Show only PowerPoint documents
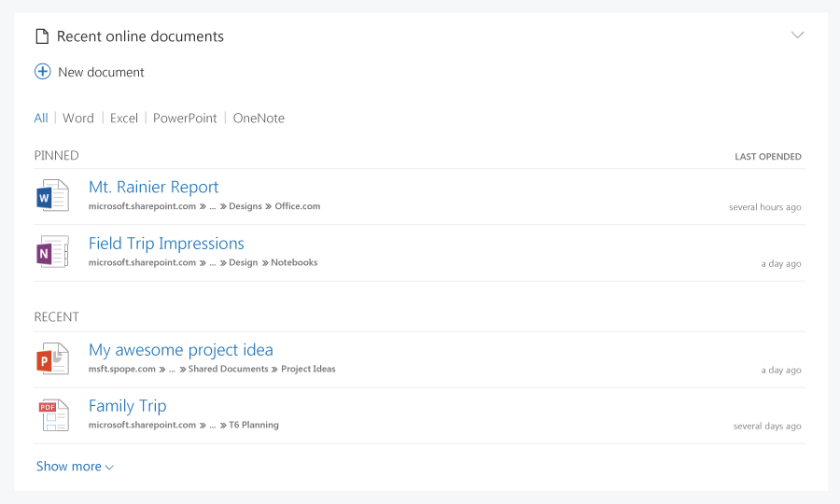The image size is (840, 504). coord(185,119)
